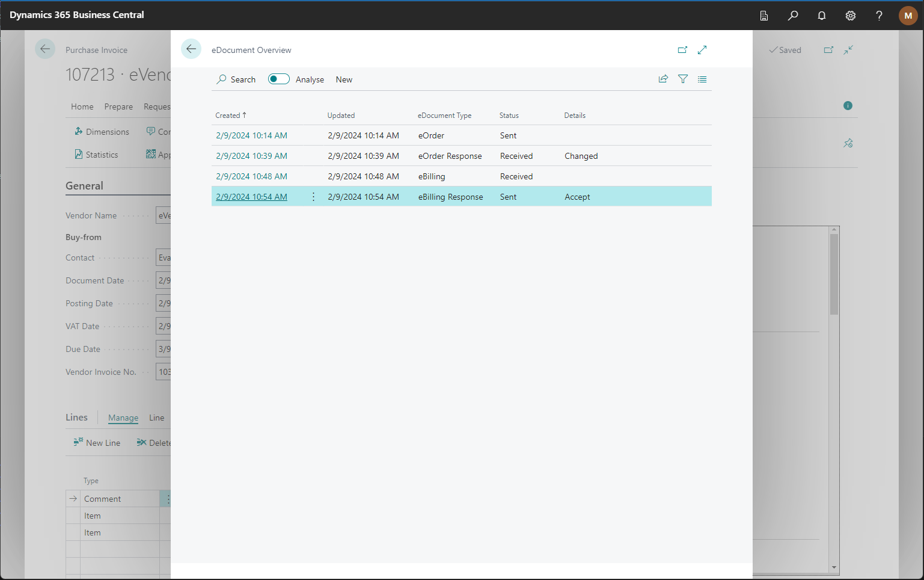Viewport: 924px width, 580px height.
Task: Click the back arrow in eDocument Overview
Action: 191,49
